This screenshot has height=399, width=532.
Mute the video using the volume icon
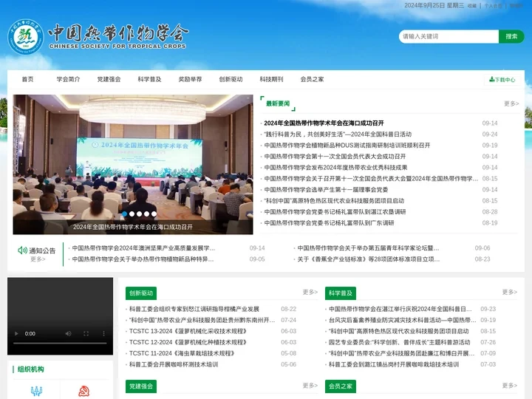(68, 333)
